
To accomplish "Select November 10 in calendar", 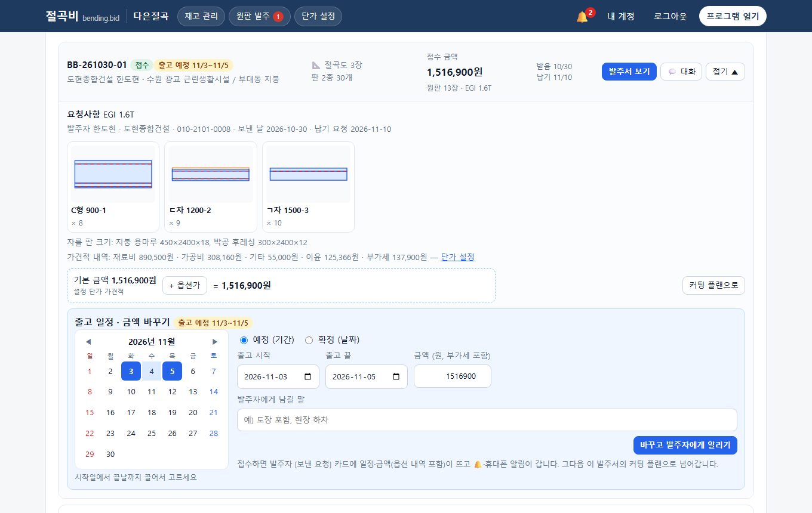I will click(131, 392).
